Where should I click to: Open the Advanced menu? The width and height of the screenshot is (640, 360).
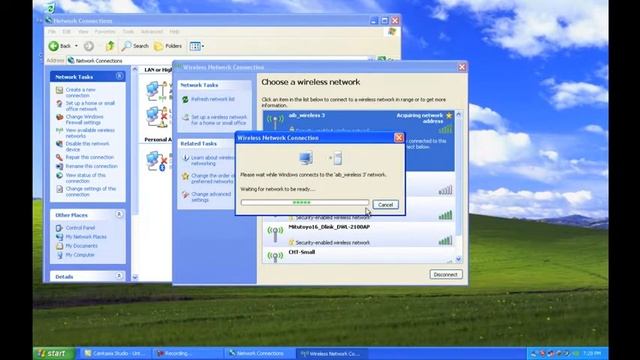click(x=151, y=31)
